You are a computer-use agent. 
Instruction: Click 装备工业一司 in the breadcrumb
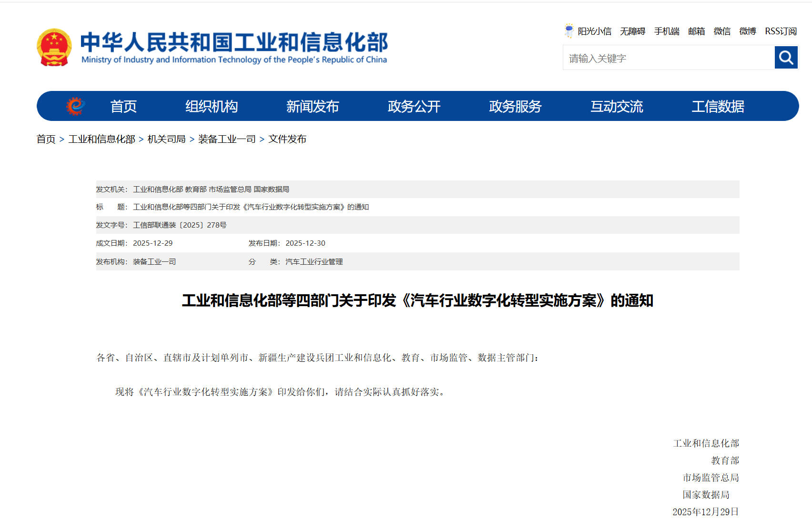click(x=227, y=139)
